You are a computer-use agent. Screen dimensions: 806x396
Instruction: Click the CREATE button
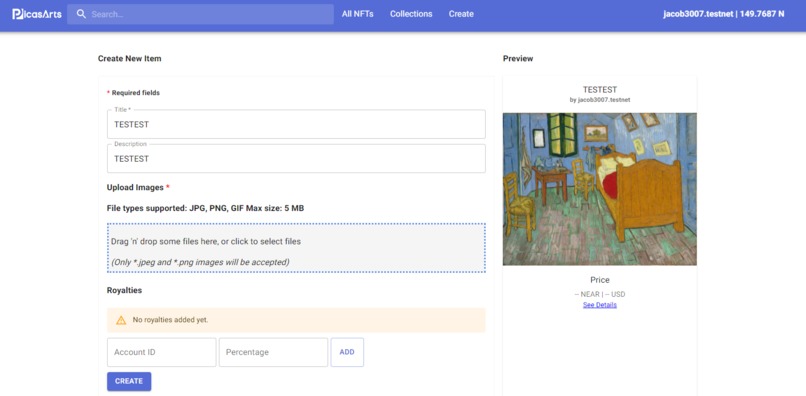point(129,381)
